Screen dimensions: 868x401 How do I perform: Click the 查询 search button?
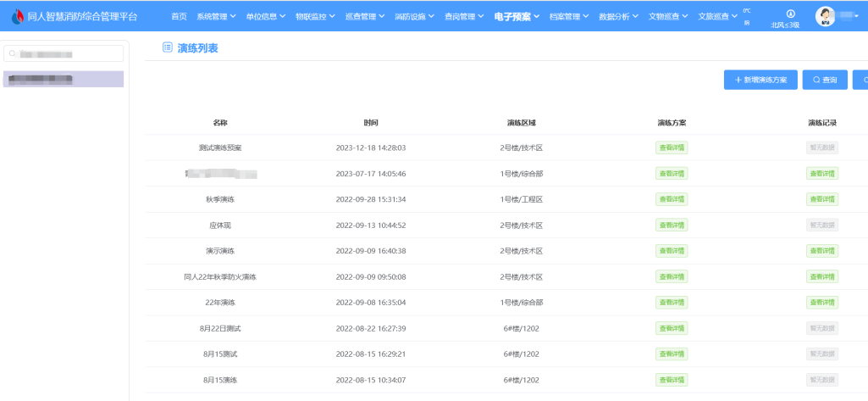tap(825, 80)
